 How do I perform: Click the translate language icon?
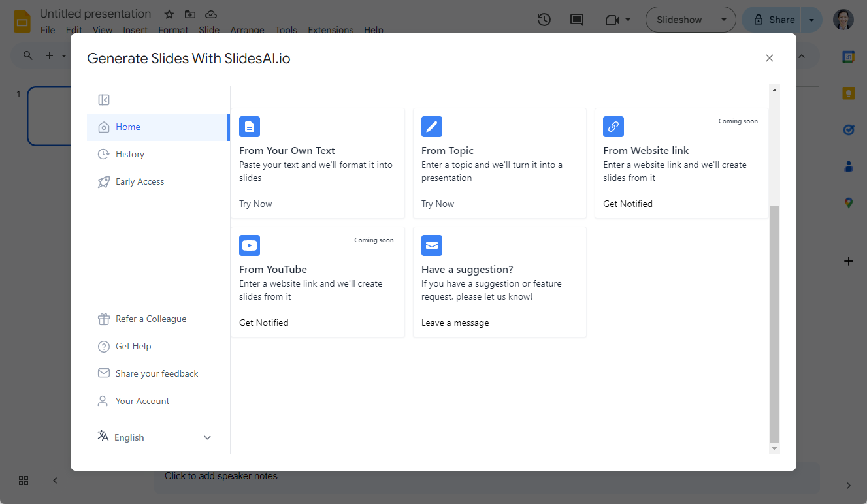103,436
